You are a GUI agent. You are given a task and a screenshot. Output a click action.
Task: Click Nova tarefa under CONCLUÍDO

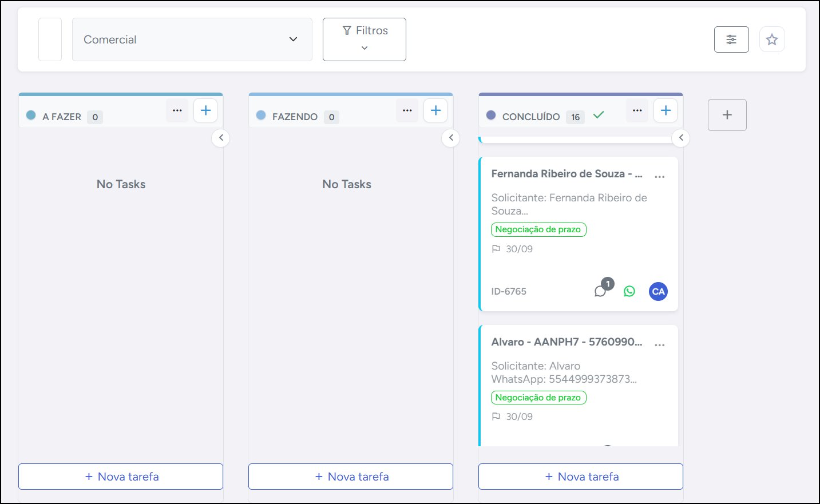tap(581, 477)
